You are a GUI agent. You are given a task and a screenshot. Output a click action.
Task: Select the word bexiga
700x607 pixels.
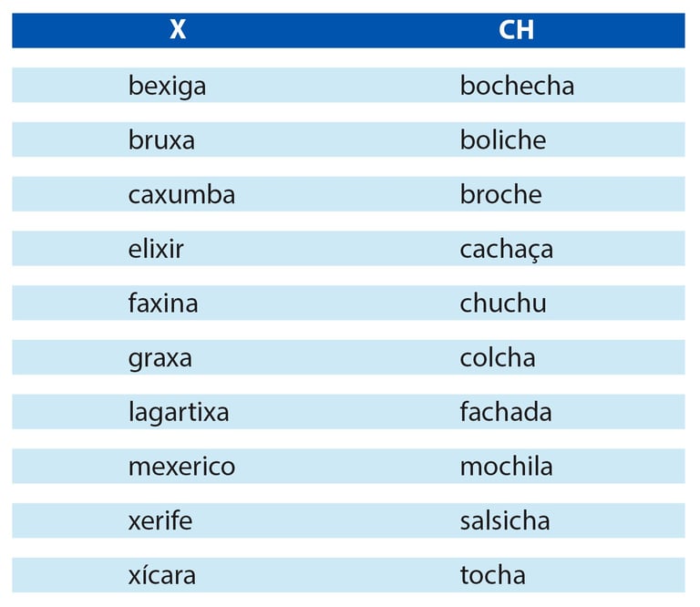point(167,86)
